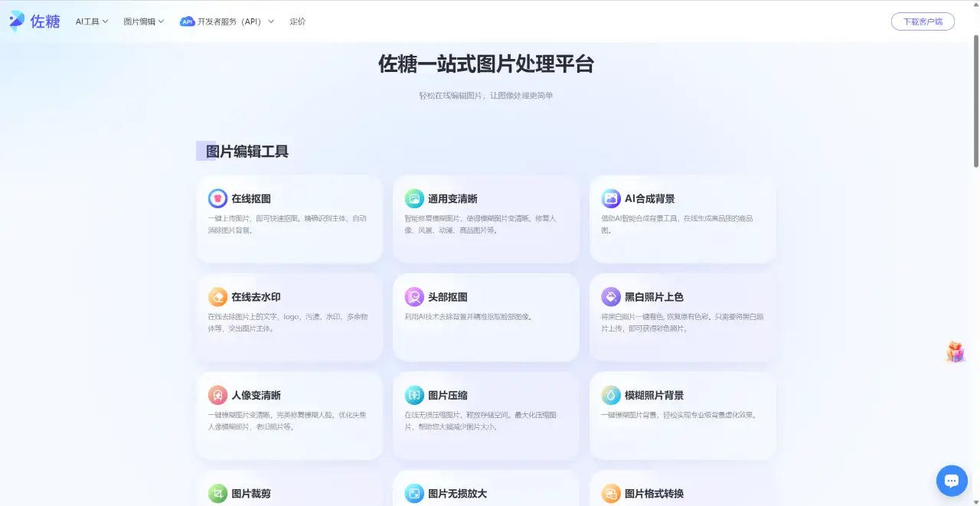Click the 佐糖一站式图片处理平台 headline
This screenshot has height=506, width=980.
tap(486, 64)
